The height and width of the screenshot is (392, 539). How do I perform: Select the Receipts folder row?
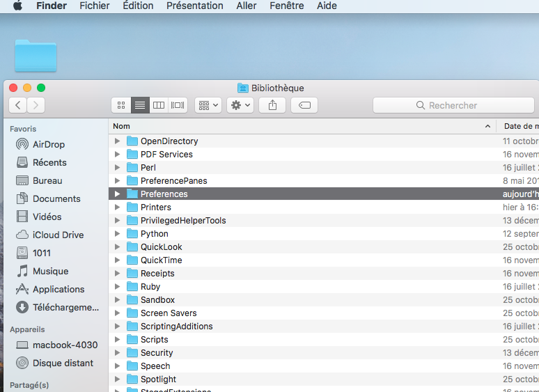click(x=324, y=273)
